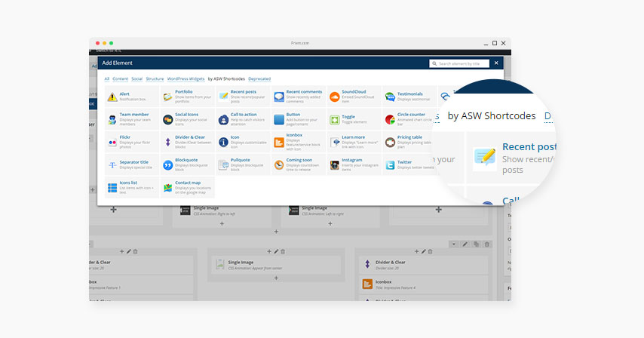Open Single Image with Appear from center animation
Image resolution: width=644 pixels, height=338 pixels.
click(x=276, y=265)
